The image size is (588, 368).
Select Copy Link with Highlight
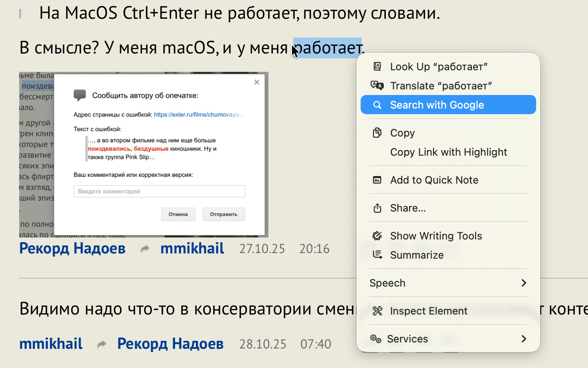[x=448, y=152]
